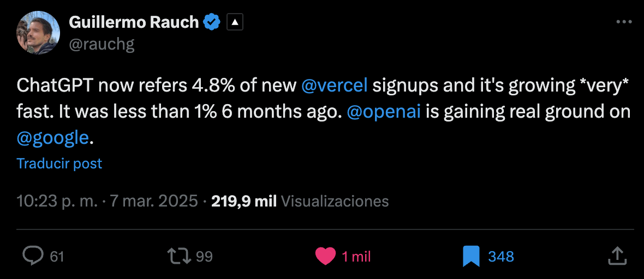Click the Traducir post link
This screenshot has height=279, width=644.
[59, 163]
